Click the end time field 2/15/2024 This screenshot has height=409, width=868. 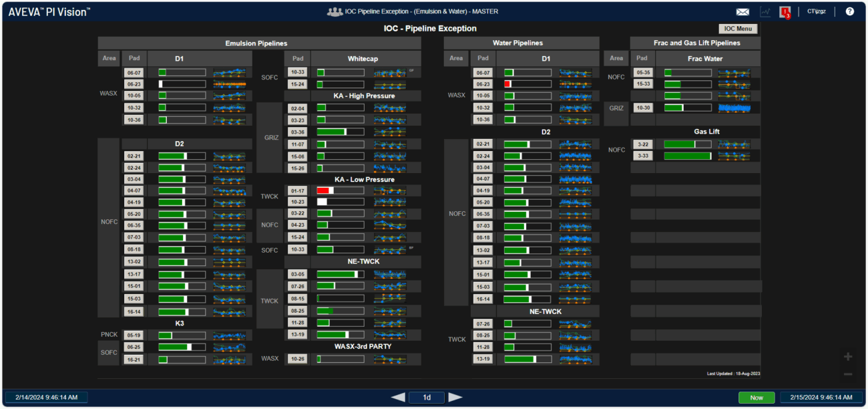pyautogui.click(x=821, y=397)
